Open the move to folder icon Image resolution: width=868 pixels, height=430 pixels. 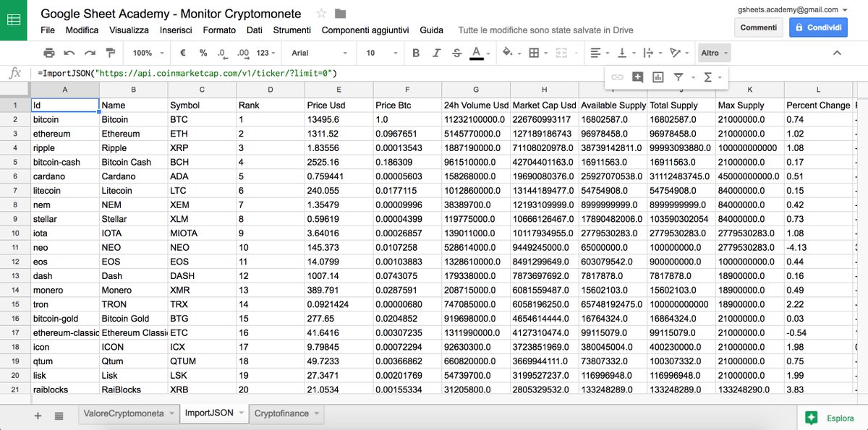click(x=340, y=14)
